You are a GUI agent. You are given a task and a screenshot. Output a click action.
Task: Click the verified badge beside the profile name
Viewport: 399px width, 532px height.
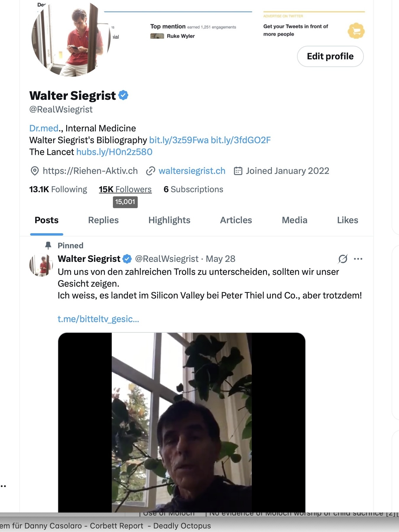tap(123, 95)
